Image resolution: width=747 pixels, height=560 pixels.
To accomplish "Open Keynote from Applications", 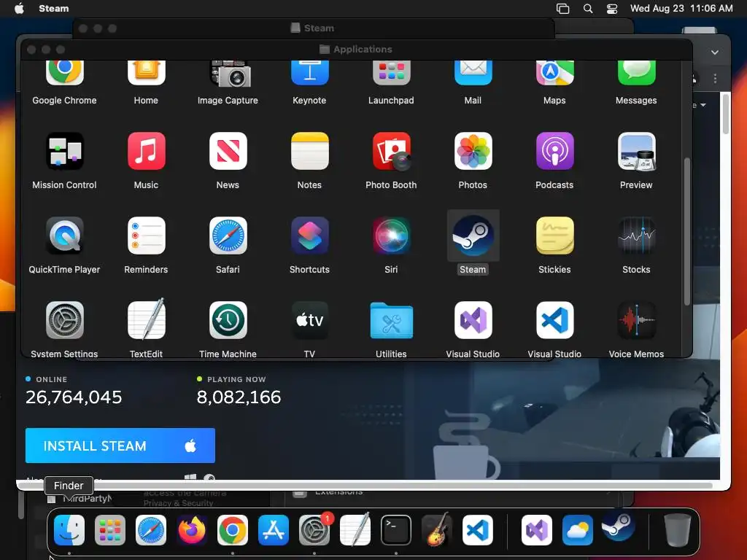I will click(309, 72).
